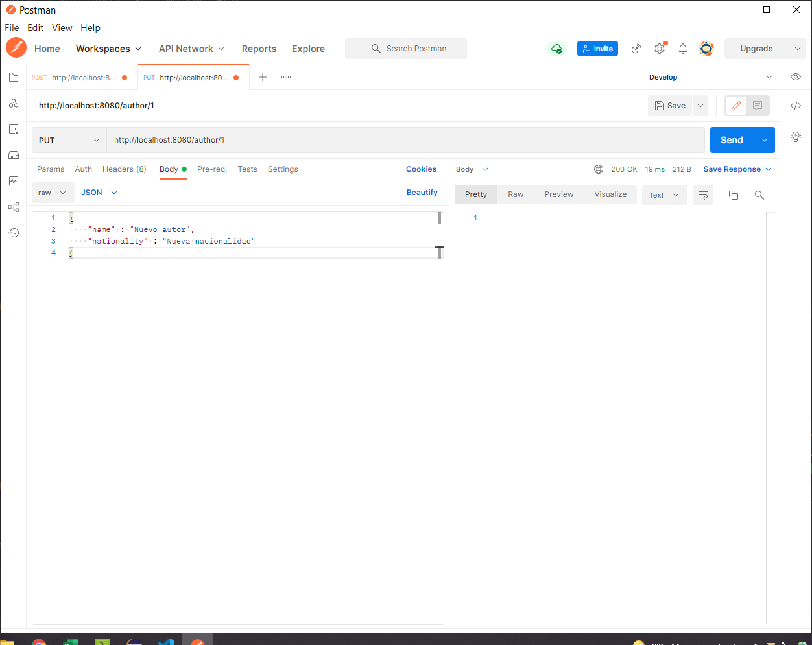
Task: Expand the JSON body format dropdown
Action: click(x=99, y=193)
